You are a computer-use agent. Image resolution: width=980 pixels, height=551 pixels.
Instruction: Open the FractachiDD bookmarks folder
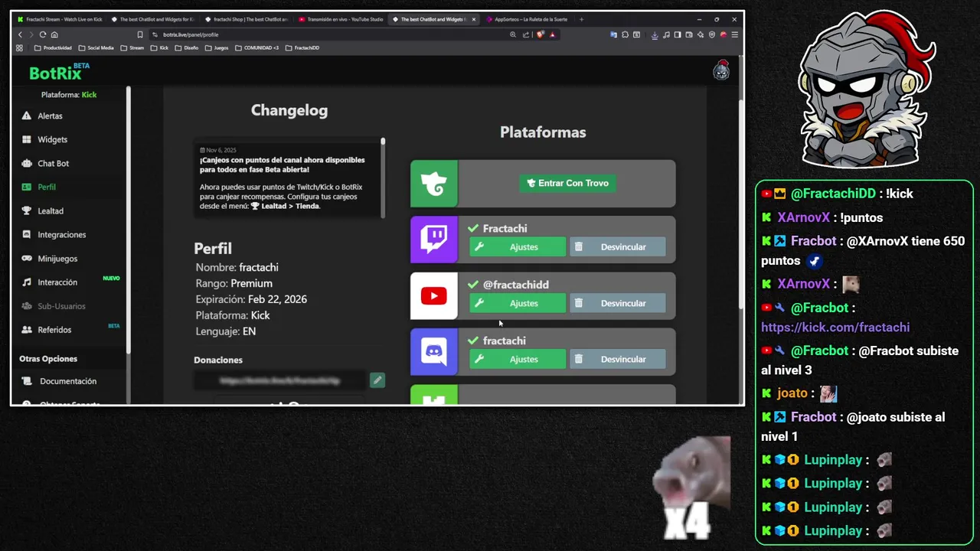tap(302, 47)
